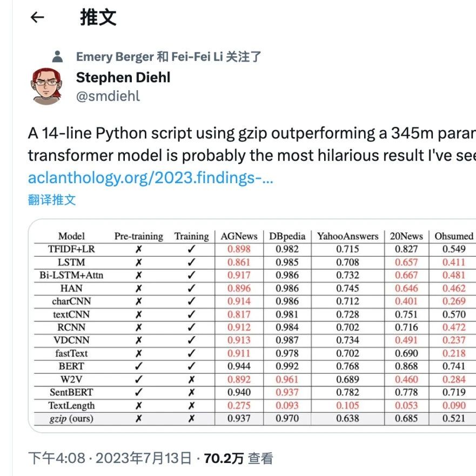Open the @smdiehl handle
Image resolution: width=476 pixels, height=476 pixels.
[108, 96]
